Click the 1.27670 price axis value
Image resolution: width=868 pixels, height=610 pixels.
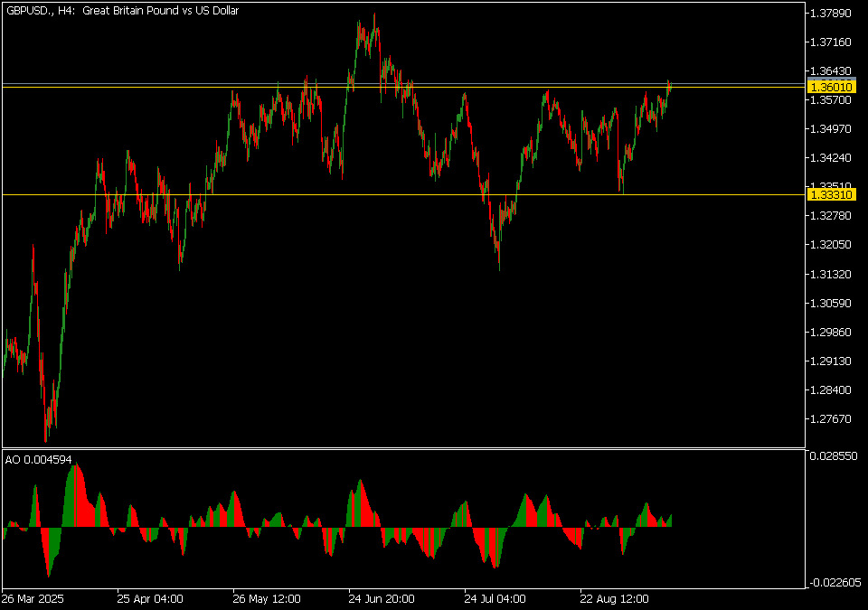(830, 419)
